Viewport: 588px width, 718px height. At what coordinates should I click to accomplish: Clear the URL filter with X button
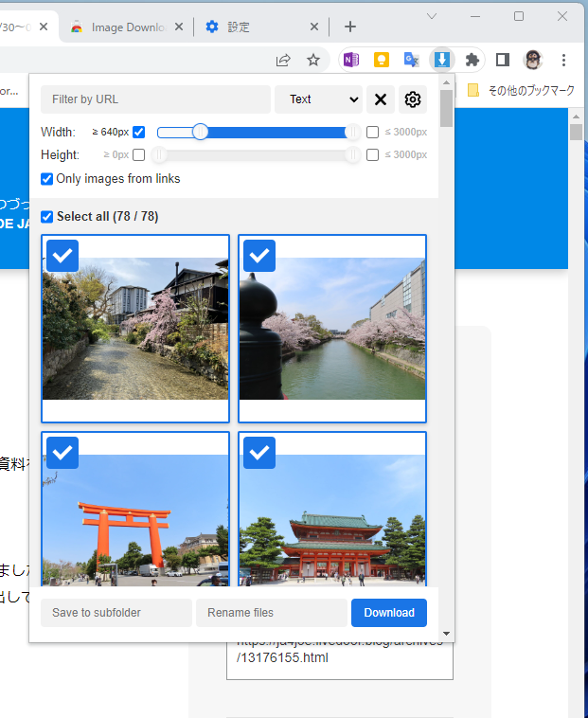pyautogui.click(x=381, y=99)
